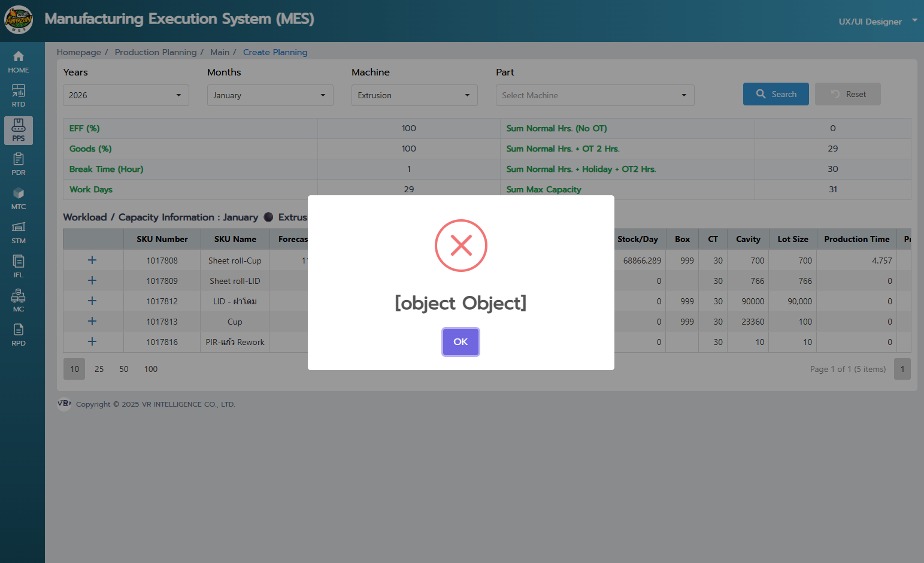Click the Production Planning breadcrumb link
The height and width of the screenshot is (563, 924).
click(156, 52)
